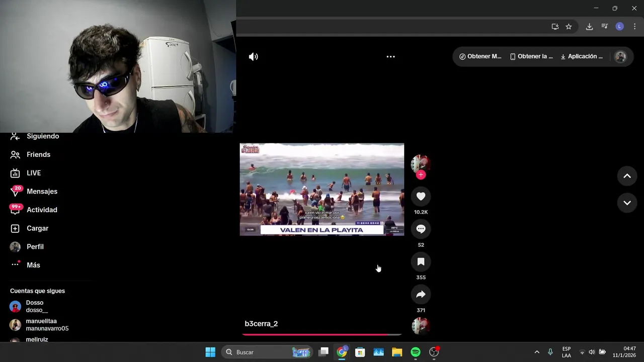Screen dimensions: 644x362
Task: Click the Obtener M... button
Action: [480, 56]
